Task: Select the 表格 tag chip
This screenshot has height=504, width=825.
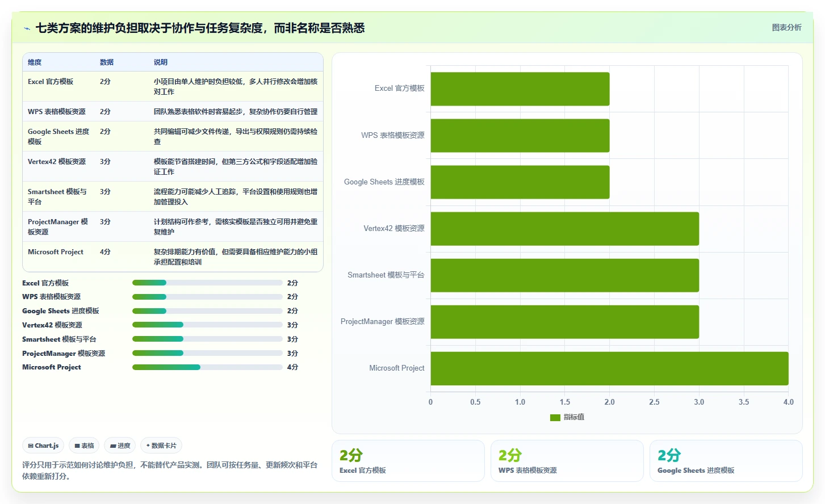Action: click(x=84, y=446)
